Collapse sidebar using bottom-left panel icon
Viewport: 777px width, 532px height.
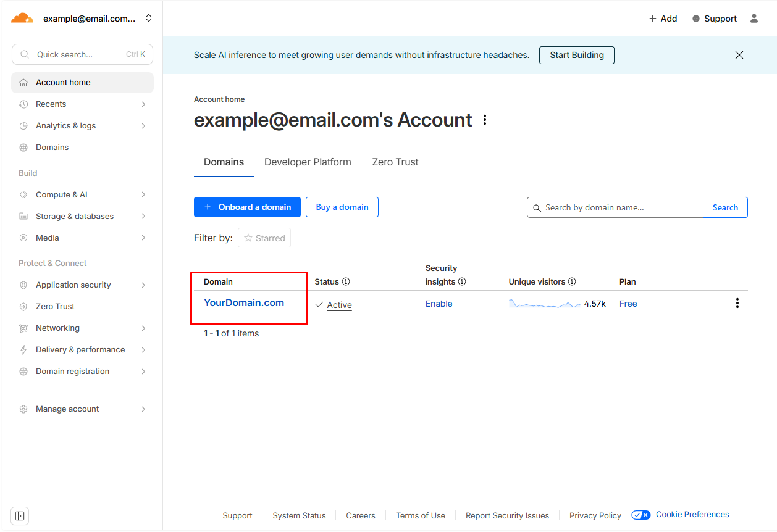point(20,515)
